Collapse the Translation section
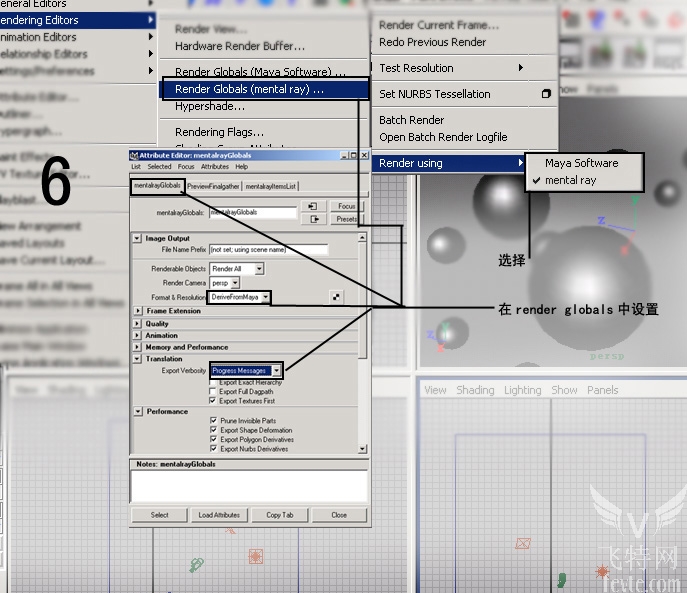 [x=138, y=359]
